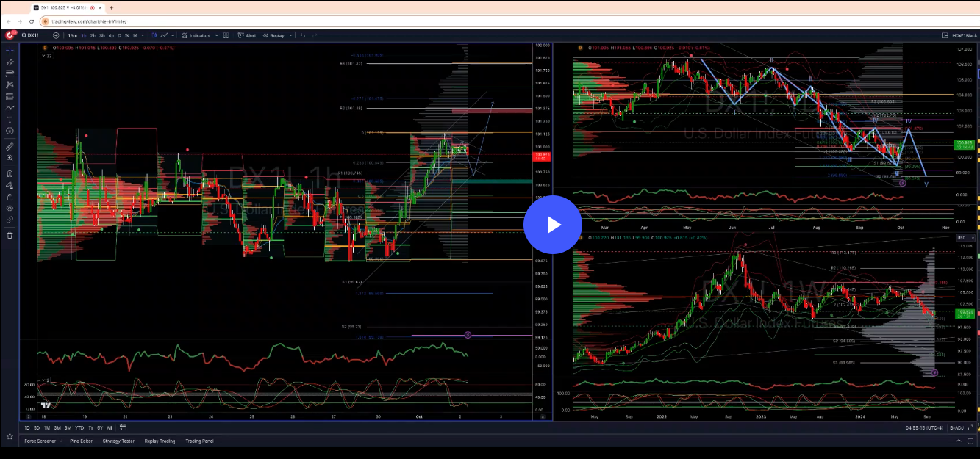Collapse indicator legend arrow labeled 22

[46, 56]
